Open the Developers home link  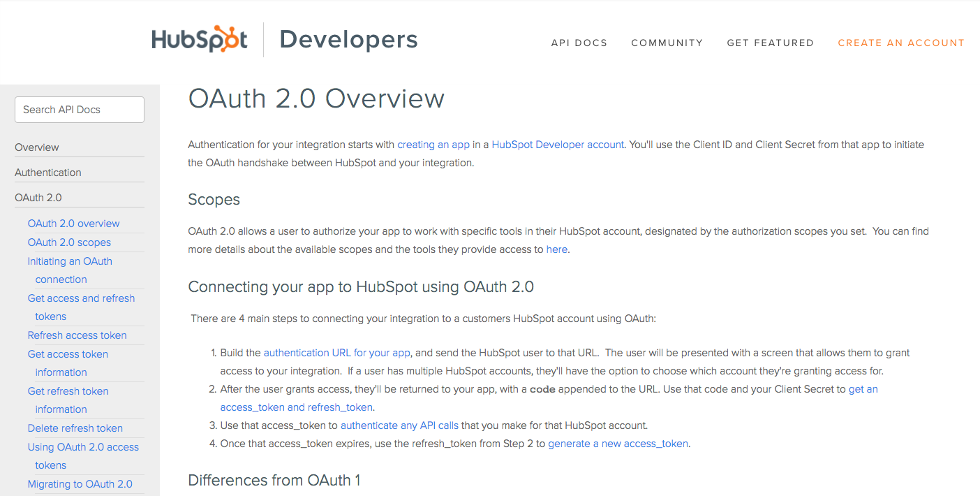pyautogui.click(x=348, y=40)
